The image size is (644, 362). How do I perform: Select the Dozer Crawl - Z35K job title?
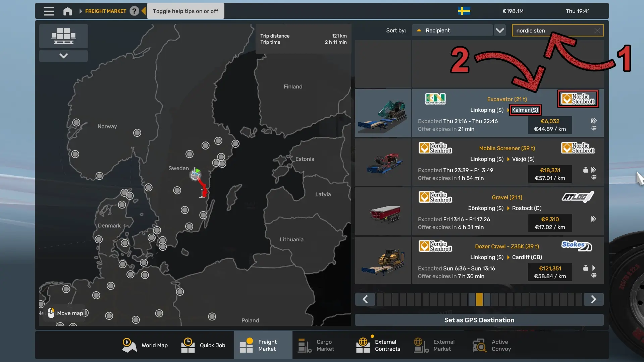click(x=507, y=246)
